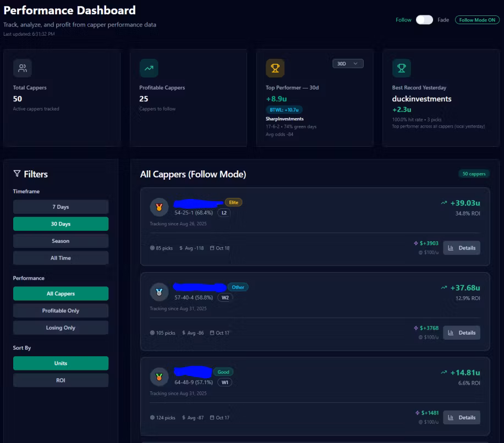Click the dollar icon beside Avg -86
This screenshot has width=504, height=443.
click(x=184, y=333)
